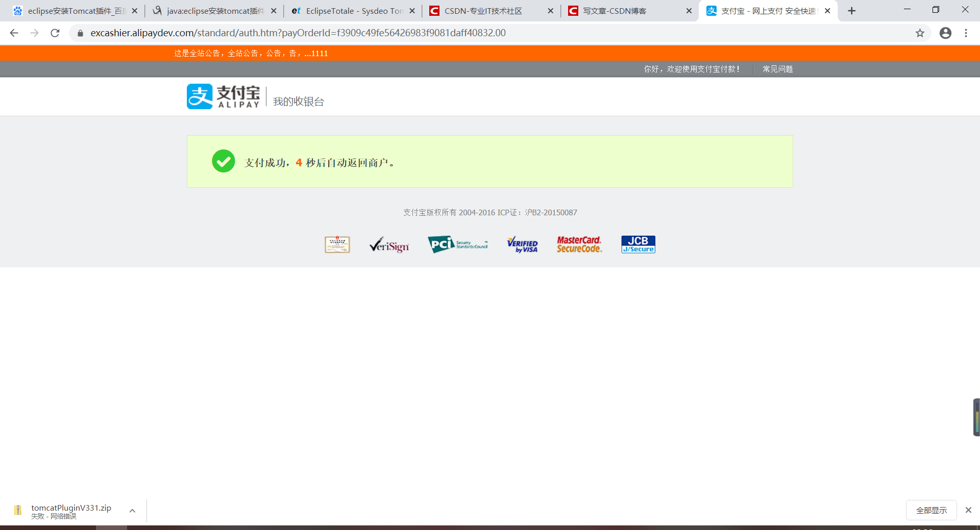The image size is (980, 530).
Task: Open the Chrome three-dot menu
Action: pos(966,33)
